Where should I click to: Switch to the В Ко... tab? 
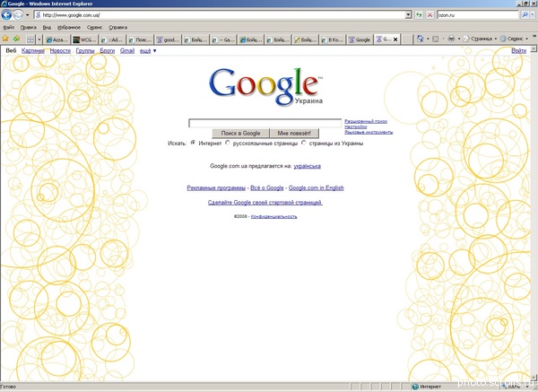[x=332, y=39]
